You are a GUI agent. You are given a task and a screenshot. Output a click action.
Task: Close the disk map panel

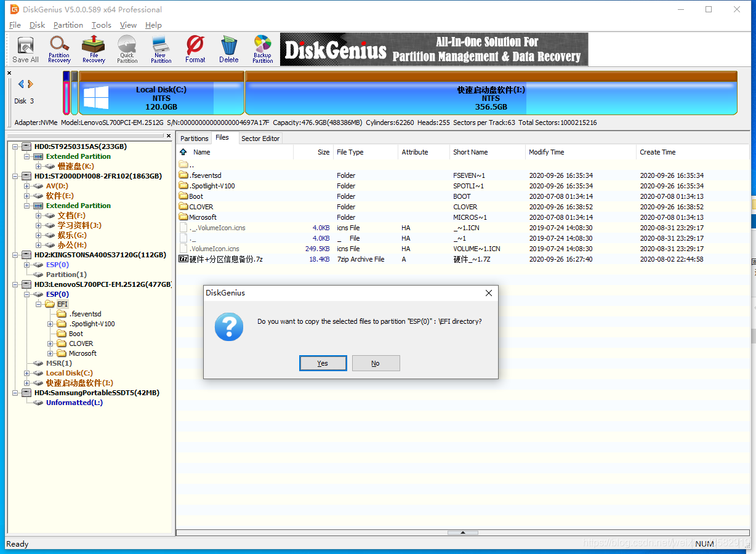pyautogui.click(x=9, y=73)
